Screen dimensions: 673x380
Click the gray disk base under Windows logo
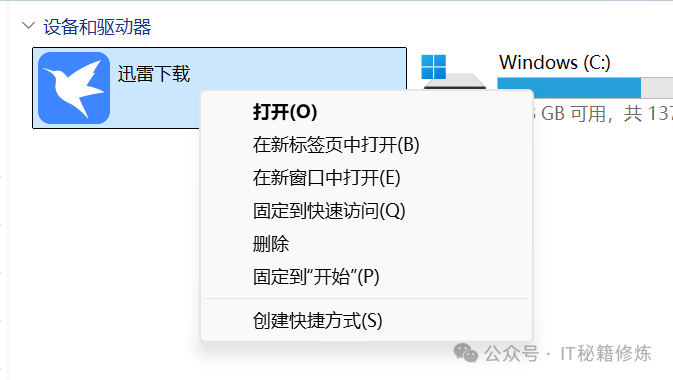click(455, 81)
